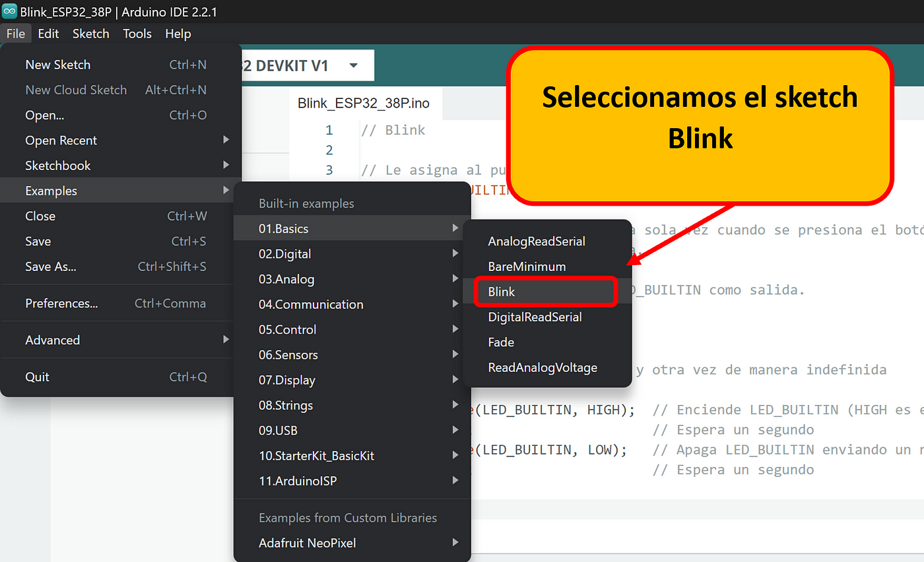Expand the 05.Control examples category
924x562 pixels.
pyautogui.click(x=352, y=329)
